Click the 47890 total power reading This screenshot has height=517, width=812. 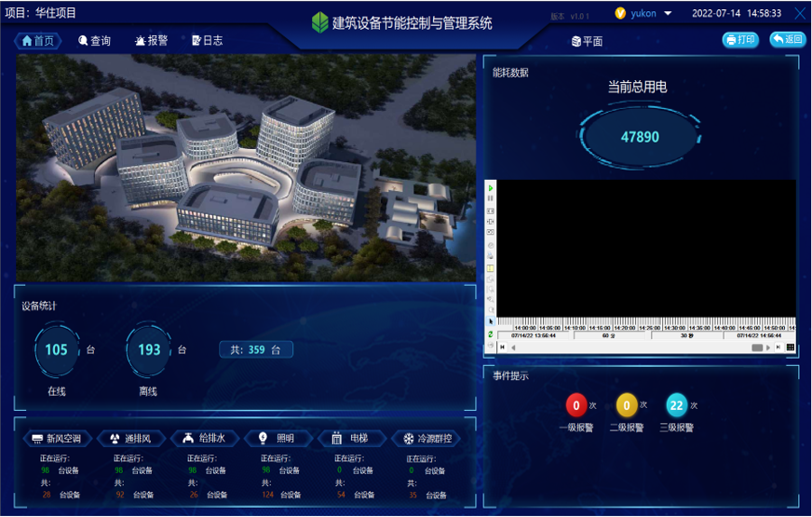click(640, 137)
